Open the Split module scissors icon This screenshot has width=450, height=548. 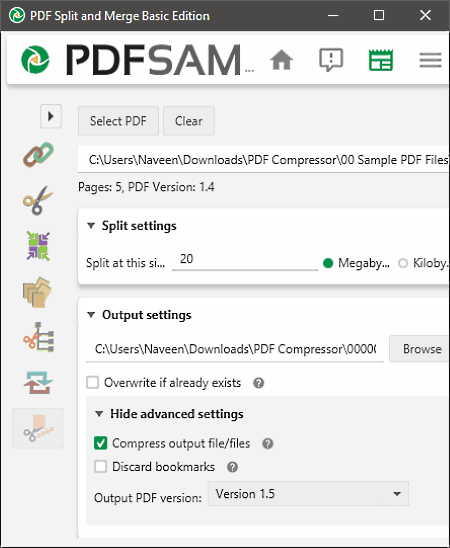coord(38,200)
